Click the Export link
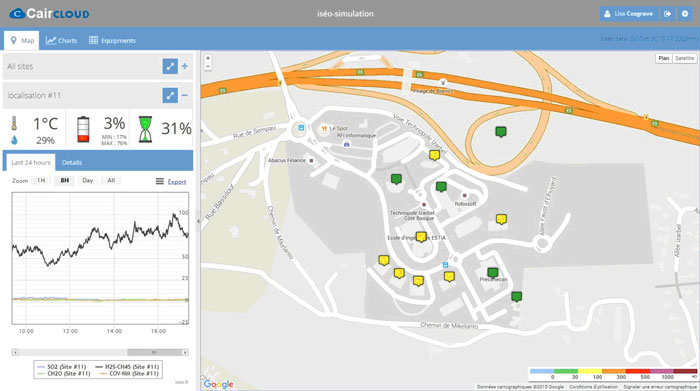 177,182
